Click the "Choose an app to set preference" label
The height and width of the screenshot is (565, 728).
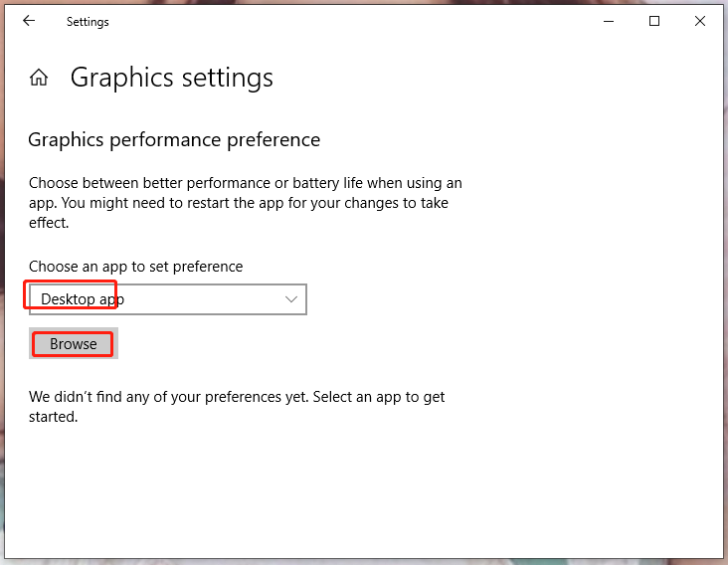(135, 267)
